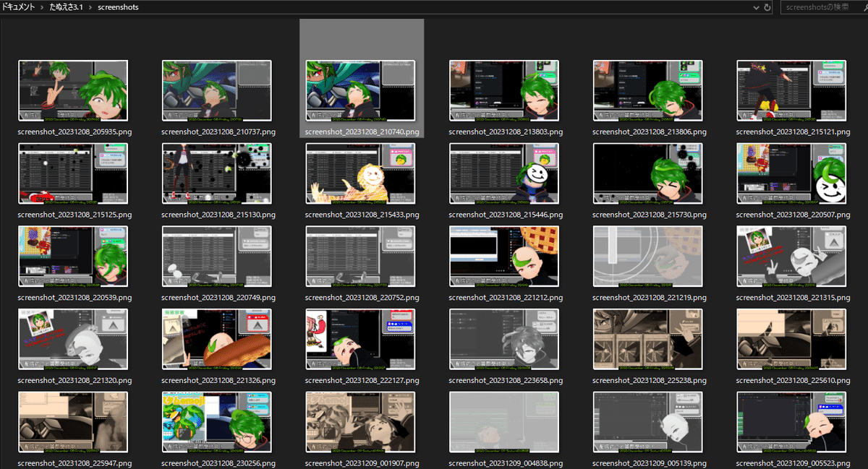Select thumbnail screenshot_20231208_215730.png

point(648,173)
